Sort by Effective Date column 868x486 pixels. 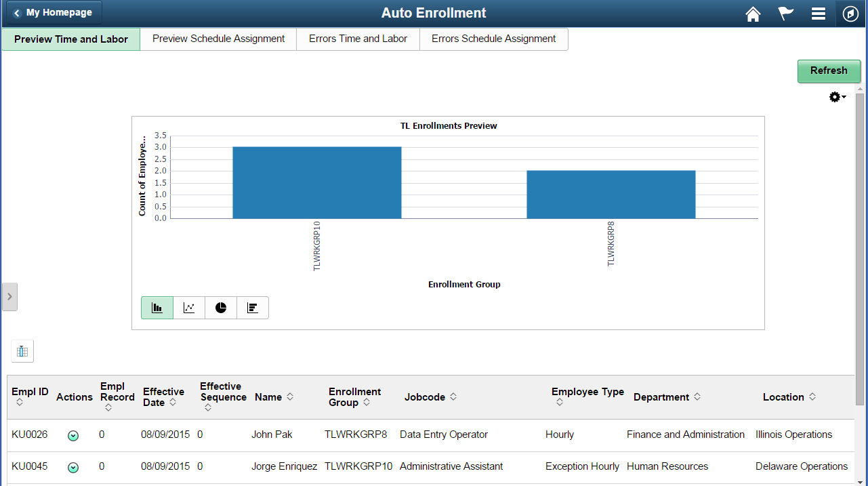point(163,397)
